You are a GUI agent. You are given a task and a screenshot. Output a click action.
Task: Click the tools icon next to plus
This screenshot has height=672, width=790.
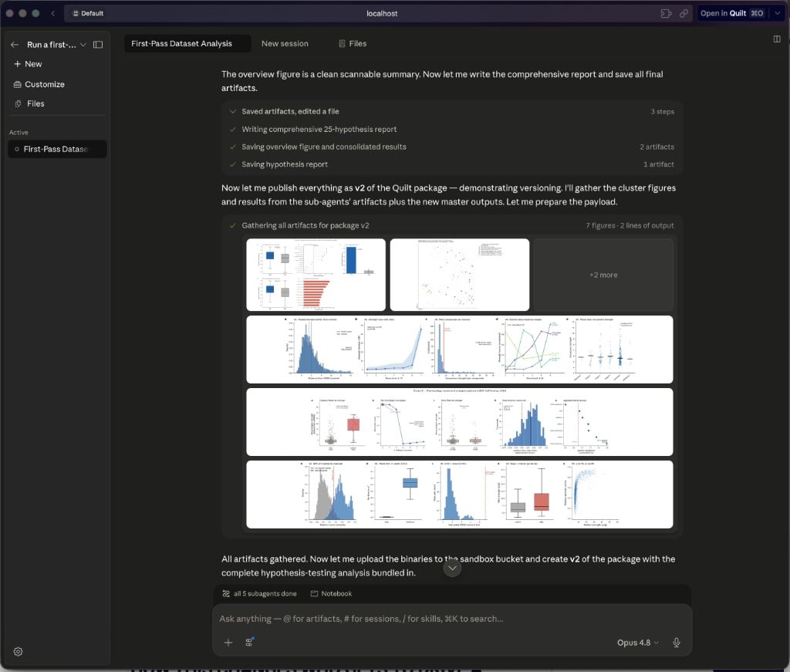pos(249,642)
